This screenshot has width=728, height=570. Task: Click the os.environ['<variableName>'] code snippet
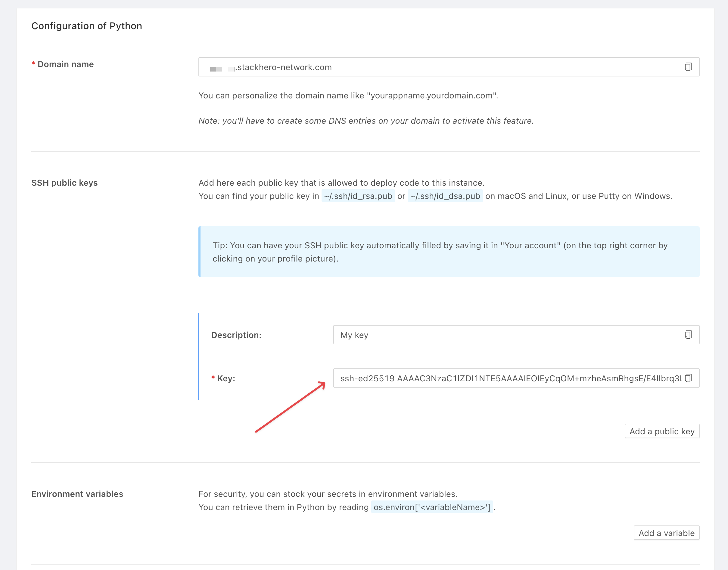point(432,507)
